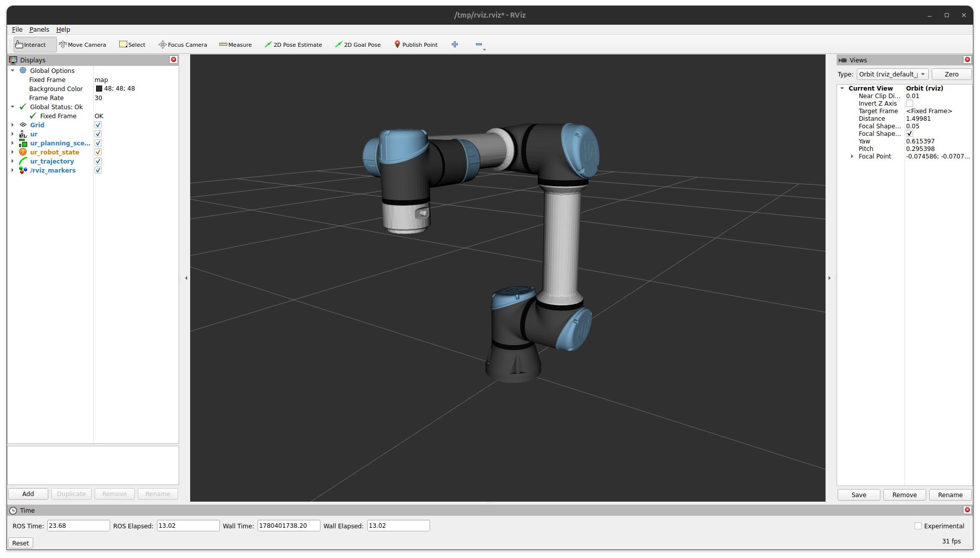Click the ROS Time field
This screenshot has width=980, height=558.
(x=78, y=526)
